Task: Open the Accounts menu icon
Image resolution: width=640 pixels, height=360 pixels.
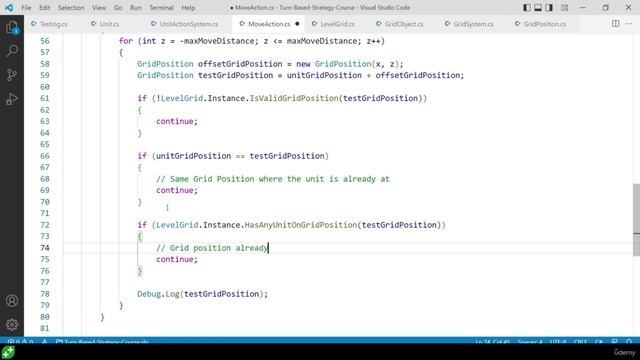Action: pos(12,301)
